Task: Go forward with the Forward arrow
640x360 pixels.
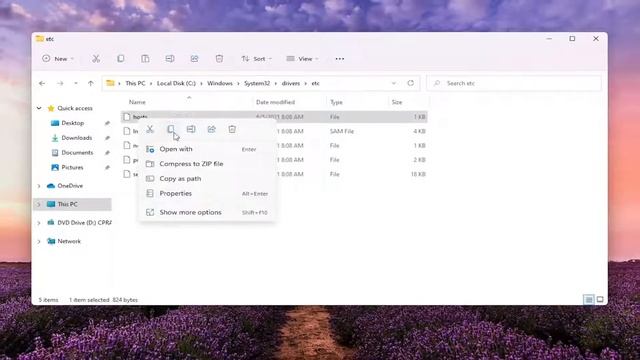Action: pos(60,83)
